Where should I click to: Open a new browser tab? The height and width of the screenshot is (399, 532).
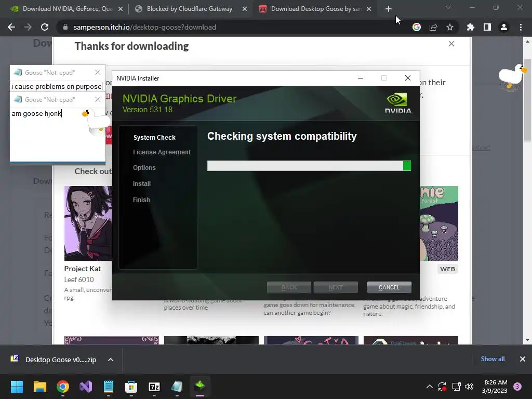coord(389,9)
